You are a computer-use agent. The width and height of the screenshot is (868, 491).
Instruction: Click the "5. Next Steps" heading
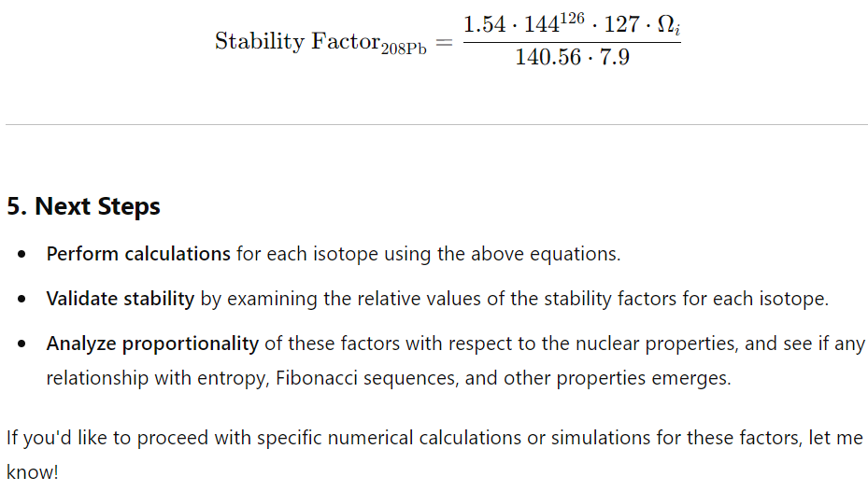[x=83, y=206]
